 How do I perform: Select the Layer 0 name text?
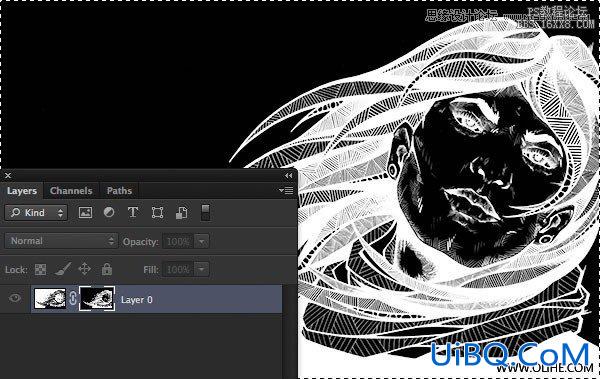coord(137,300)
